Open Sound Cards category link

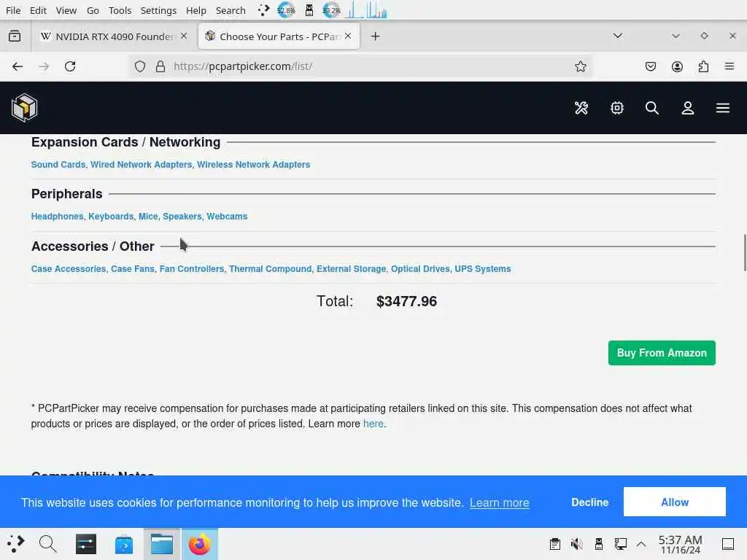58,165
